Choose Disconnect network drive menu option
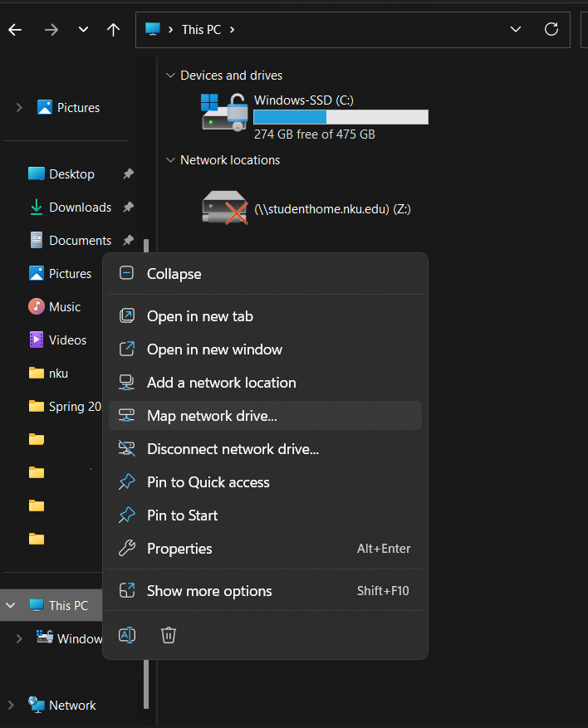The image size is (588, 728). click(x=233, y=449)
